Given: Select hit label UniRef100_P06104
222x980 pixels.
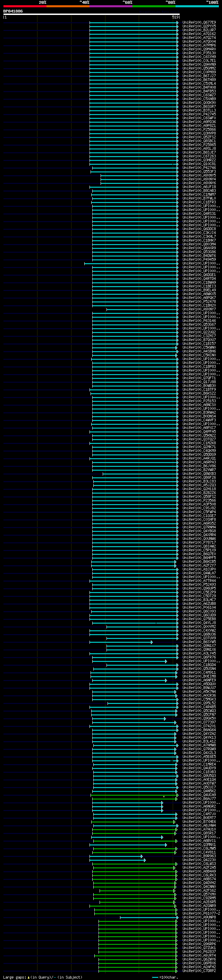Looking at the screenshot, I should tap(199, 608).
